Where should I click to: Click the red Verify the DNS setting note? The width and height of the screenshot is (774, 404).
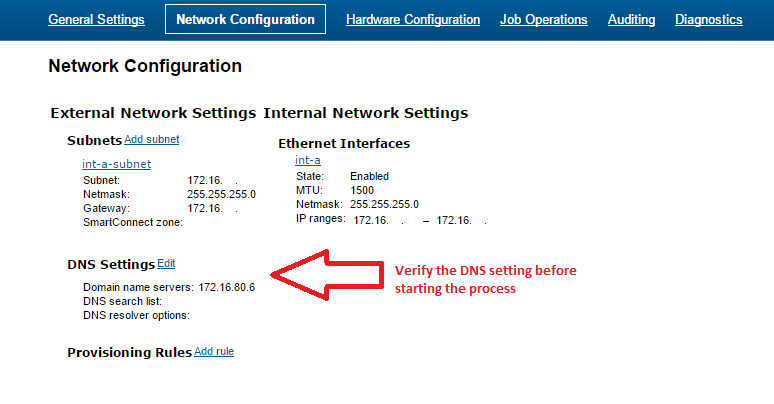485,280
